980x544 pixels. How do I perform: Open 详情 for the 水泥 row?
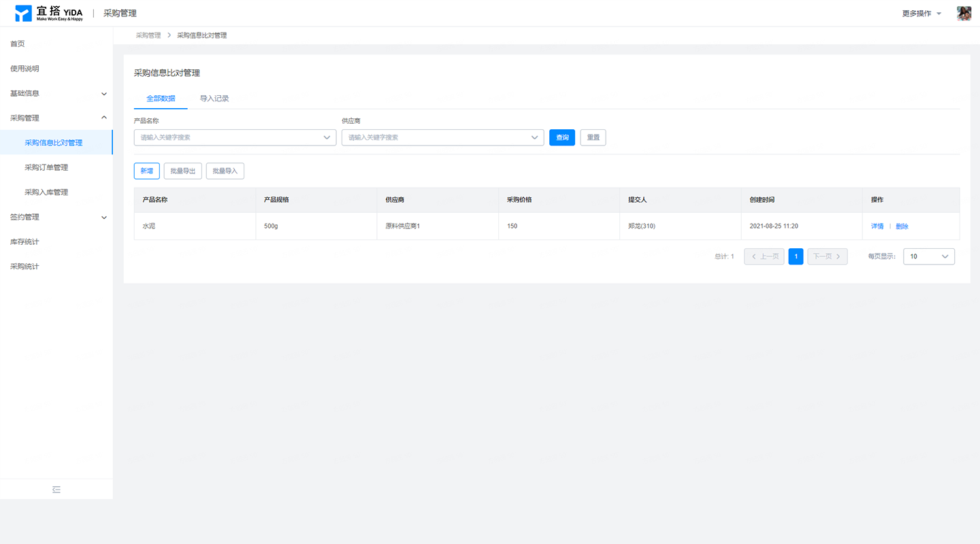(877, 226)
